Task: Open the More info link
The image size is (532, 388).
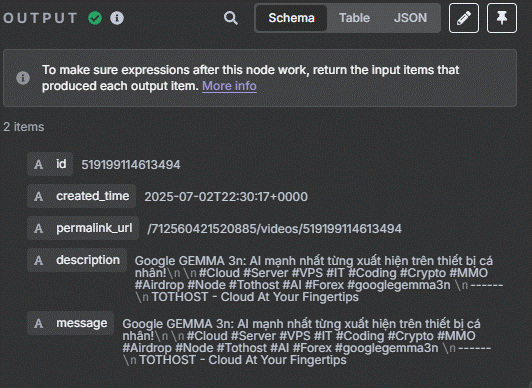Action: tap(229, 86)
